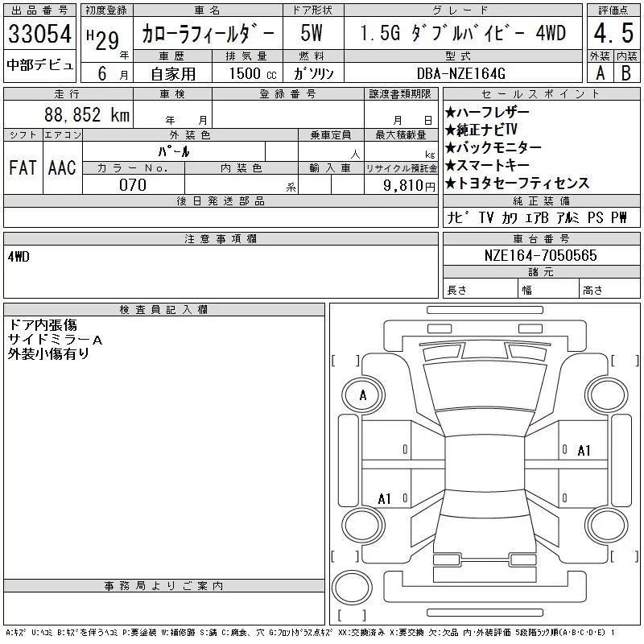Select the mileage 88,852 km
The height and width of the screenshot is (644, 644).
click(87, 114)
